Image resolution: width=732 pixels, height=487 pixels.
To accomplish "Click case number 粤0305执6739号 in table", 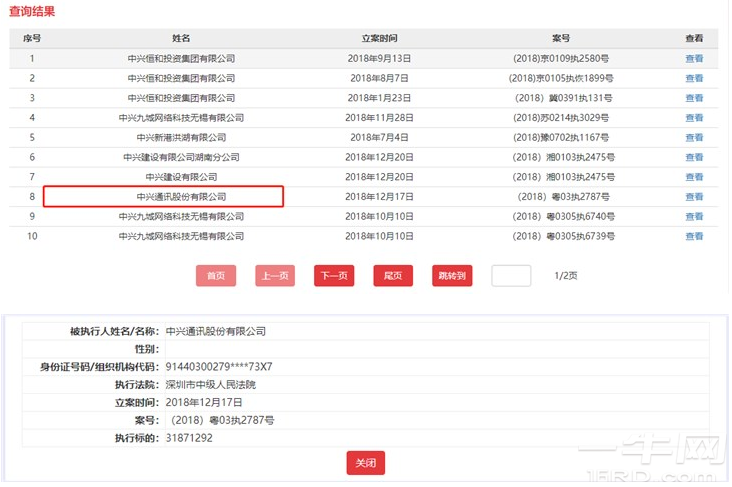I will pos(563,236).
